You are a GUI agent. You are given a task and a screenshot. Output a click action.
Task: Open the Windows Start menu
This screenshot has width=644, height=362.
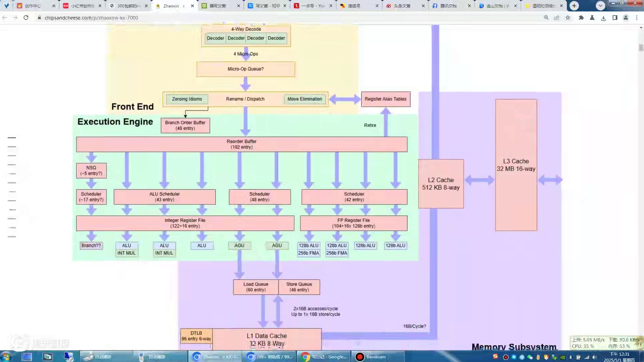click(x=6, y=357)
